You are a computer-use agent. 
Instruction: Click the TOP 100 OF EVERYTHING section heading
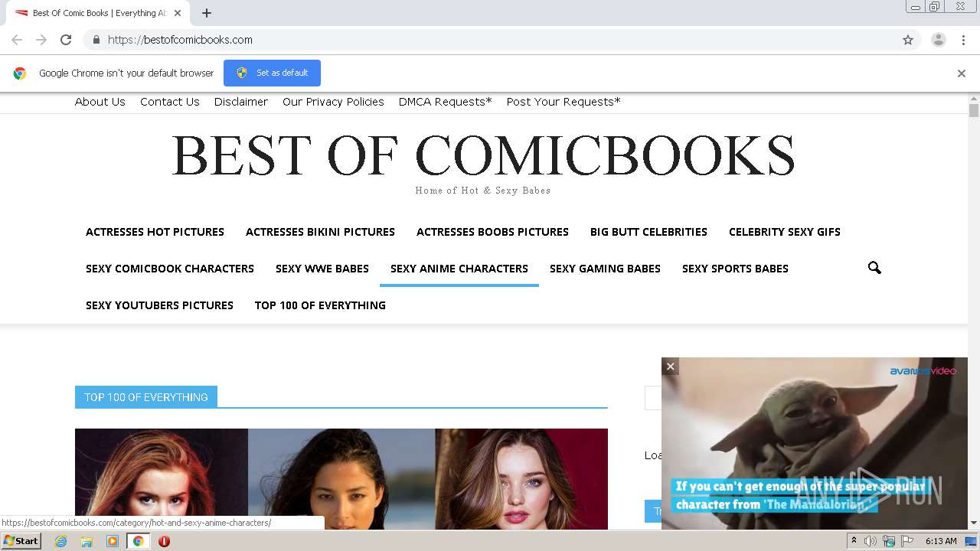pyautogui.click(x=146, y=397)
